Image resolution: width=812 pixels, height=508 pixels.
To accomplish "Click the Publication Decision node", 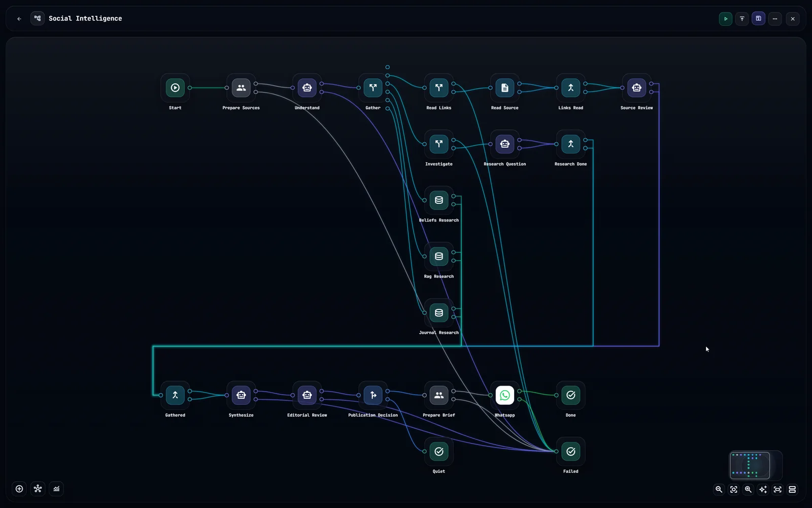I will [x=373, y=395].
